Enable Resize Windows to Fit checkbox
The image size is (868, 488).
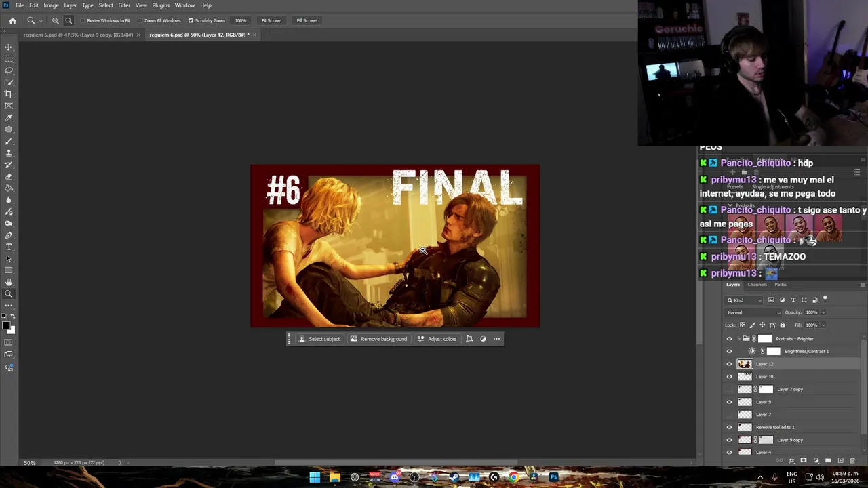tap(83, 20)
